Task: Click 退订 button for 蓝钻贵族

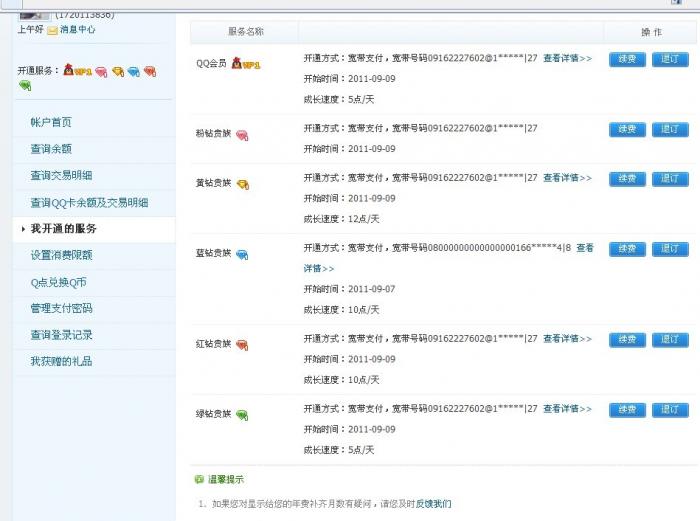Action: tap(670, 249)
